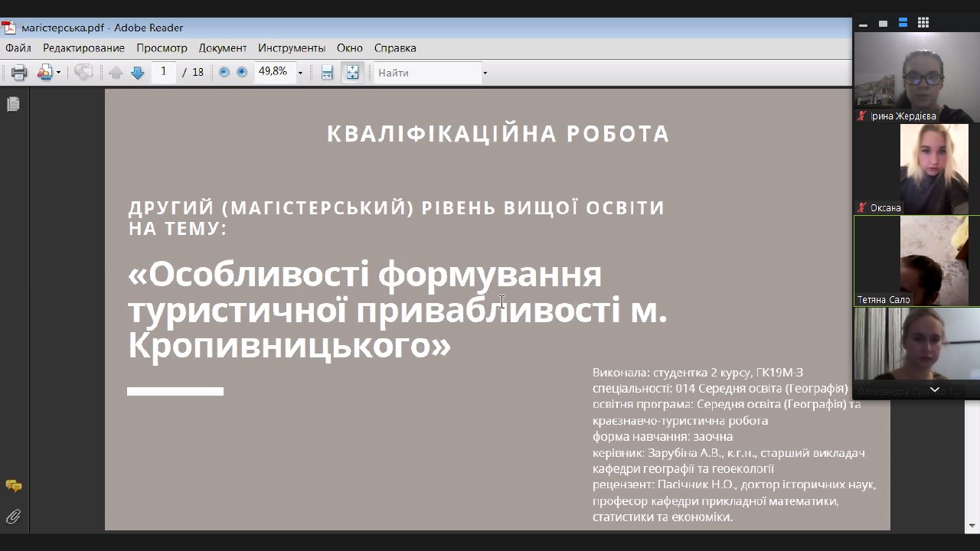Expand the collaborate icon dropdown arrow
The image size is (980, 551).
[x=58, y=73]
